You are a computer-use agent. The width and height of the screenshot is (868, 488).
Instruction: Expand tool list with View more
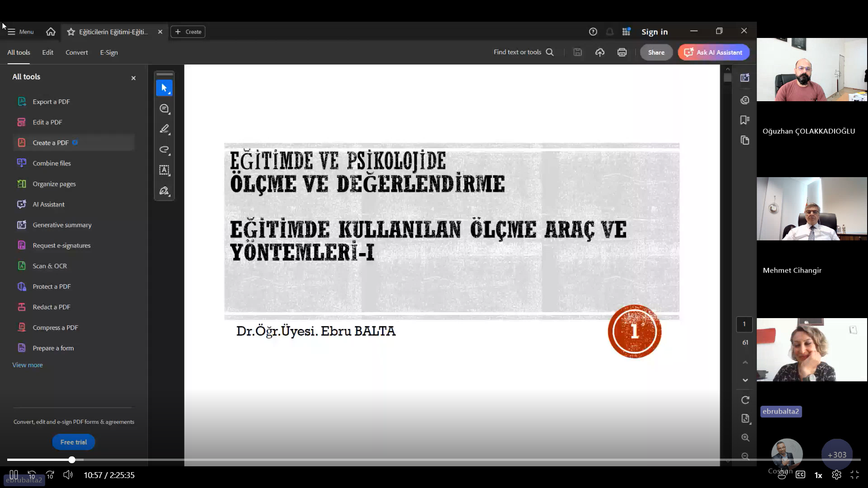pyautogui.click(x=28, y=365)
